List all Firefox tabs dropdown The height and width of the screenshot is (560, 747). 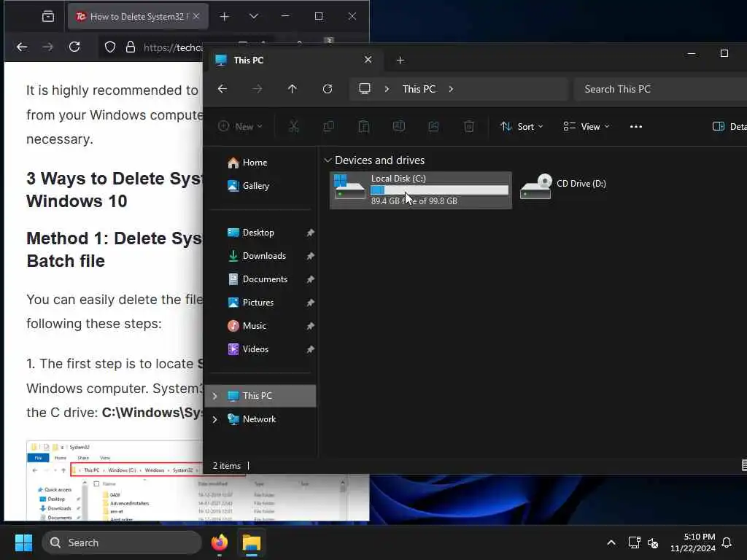coord(254,17)
